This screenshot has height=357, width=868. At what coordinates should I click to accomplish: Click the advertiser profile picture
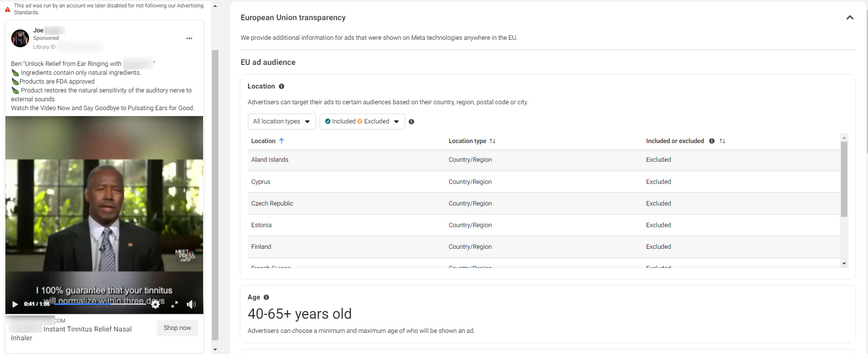20,38
